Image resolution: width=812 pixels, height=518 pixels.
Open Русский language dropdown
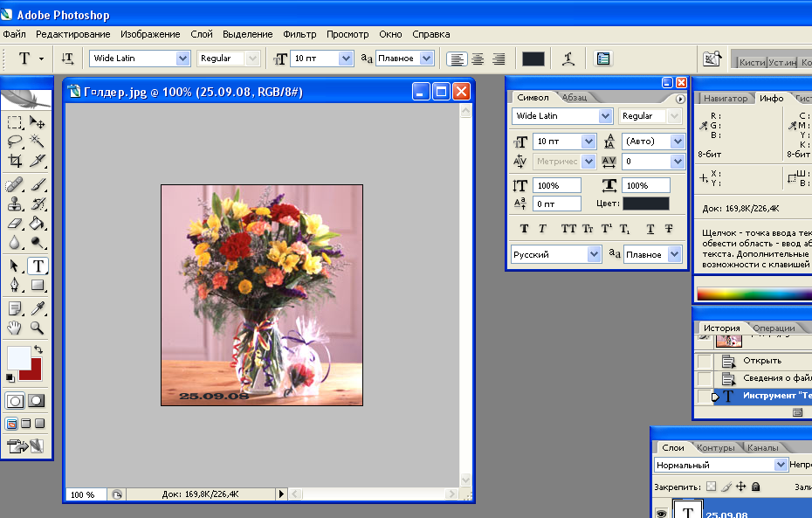pos(594,254)
